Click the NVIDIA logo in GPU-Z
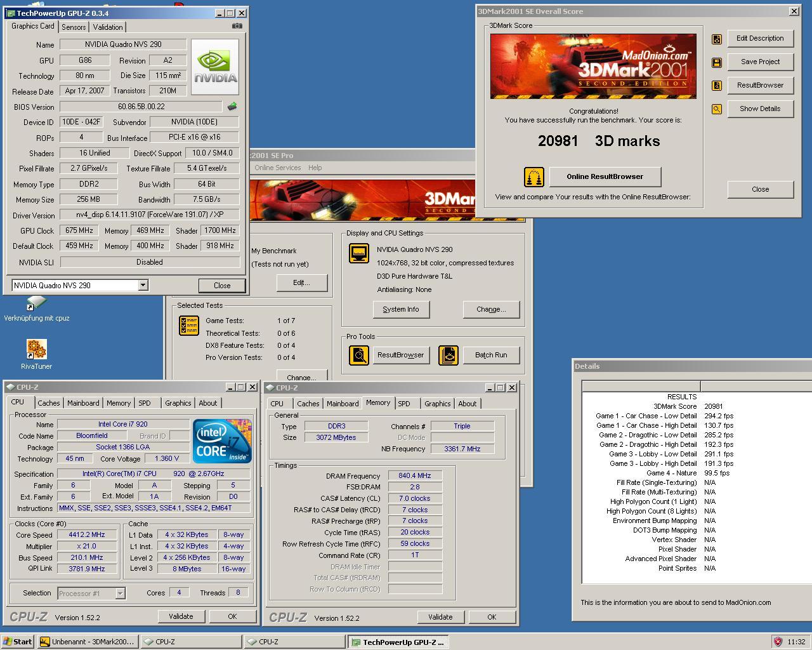This screenshot has height=650, width=812. [215, 67]
